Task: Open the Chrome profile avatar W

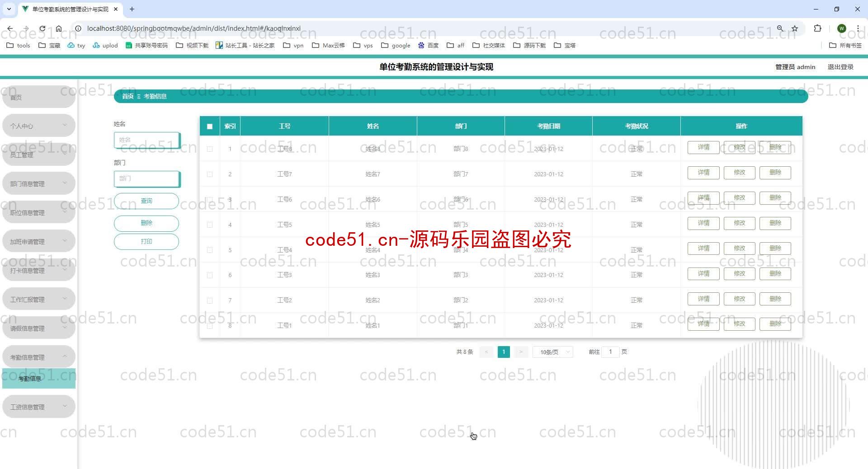Action: click(842, 28)
